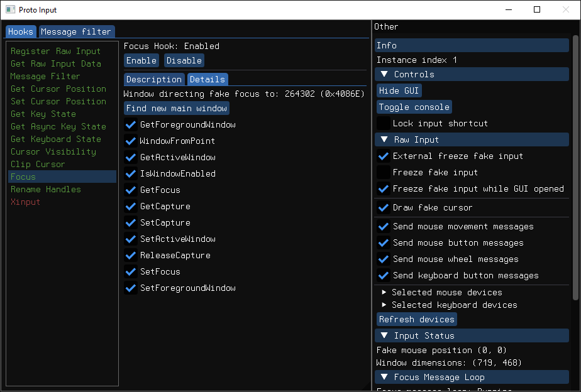Uncheck SetFocus checkbox
This screenshot has height=392, width=581.
pos(130,271)
